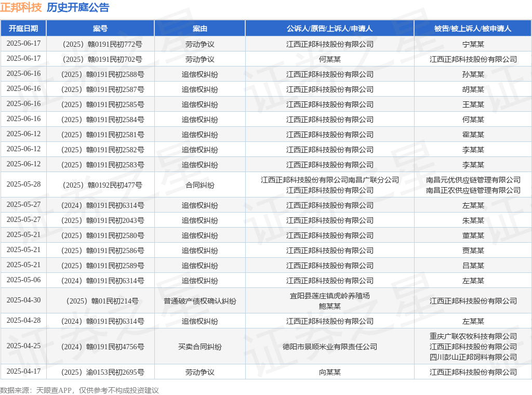Click defendant name 胡某某
The width and height of the screenshot is (532, 395).
(x=473, y=89)
